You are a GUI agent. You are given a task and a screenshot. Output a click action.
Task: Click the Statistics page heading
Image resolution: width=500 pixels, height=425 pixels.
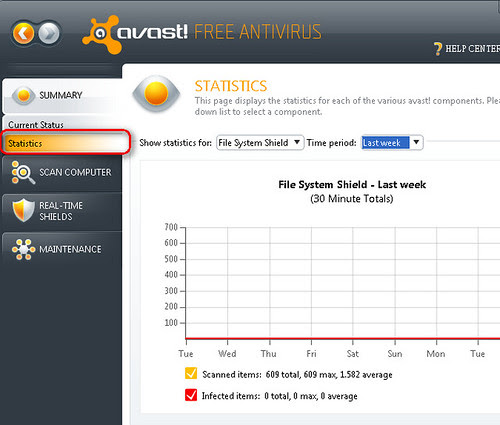[x=231, y=86]
